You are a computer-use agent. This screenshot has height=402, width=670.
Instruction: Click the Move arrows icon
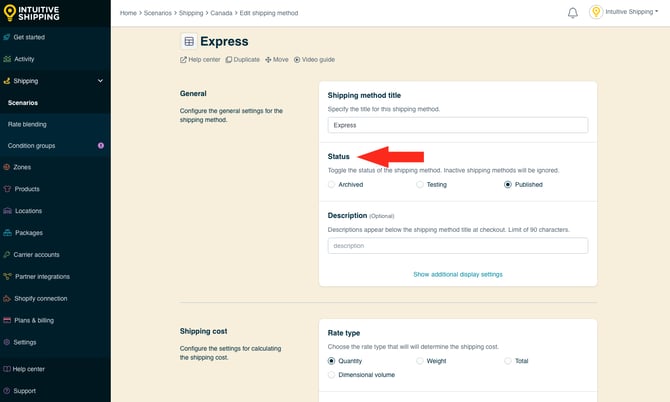(268, 60)
